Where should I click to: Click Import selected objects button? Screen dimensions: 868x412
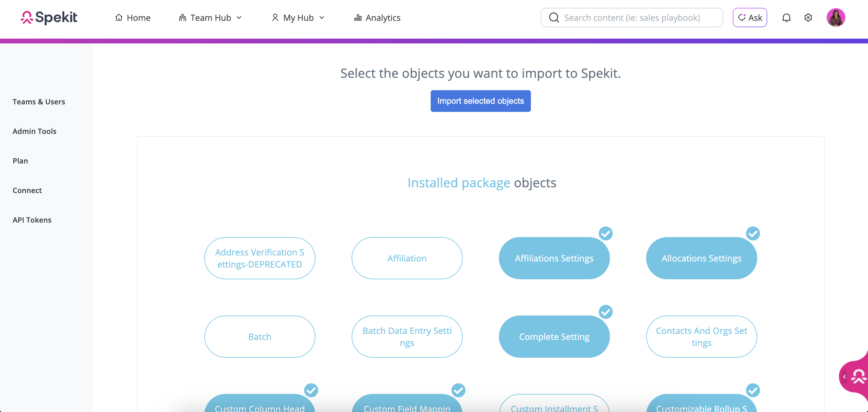(480, 101)
